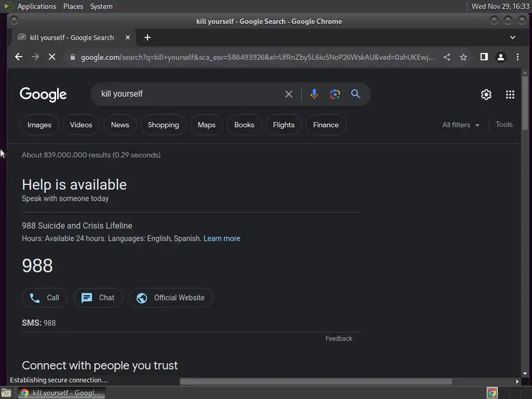
Task: Click the show desktop icon in bottom panel
Action: 6,393
